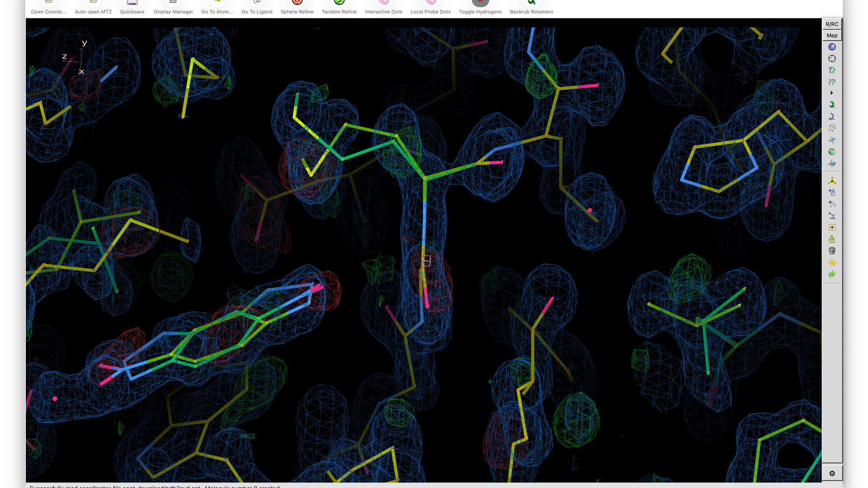The image size is (868, 488).
Task: Click Open Coords toolbar button
Action: pyautogui.click(x=49, y=8)
